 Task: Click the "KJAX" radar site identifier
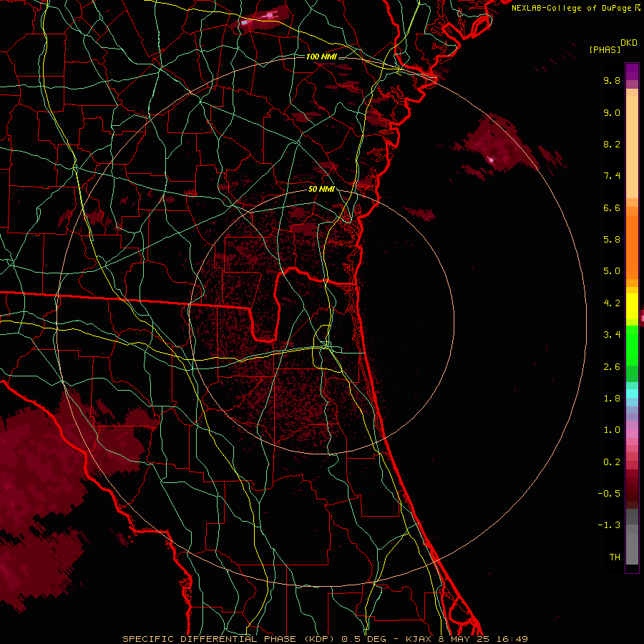417,639
